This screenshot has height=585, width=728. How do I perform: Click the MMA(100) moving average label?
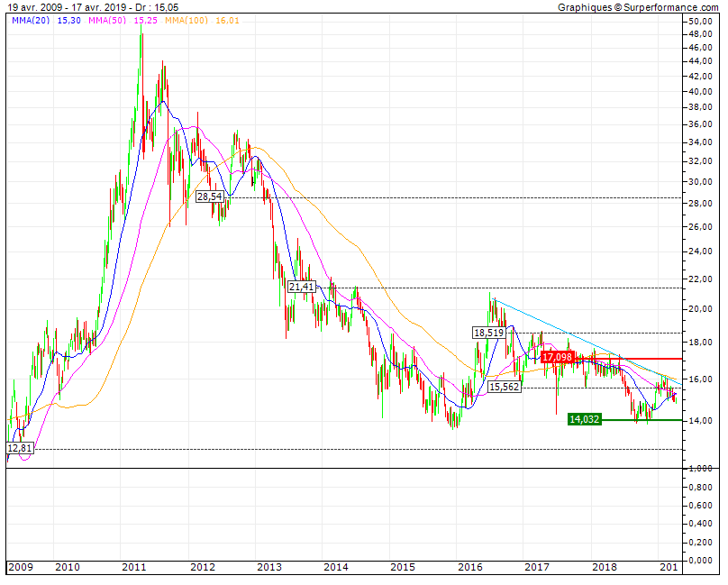(187, 21)
